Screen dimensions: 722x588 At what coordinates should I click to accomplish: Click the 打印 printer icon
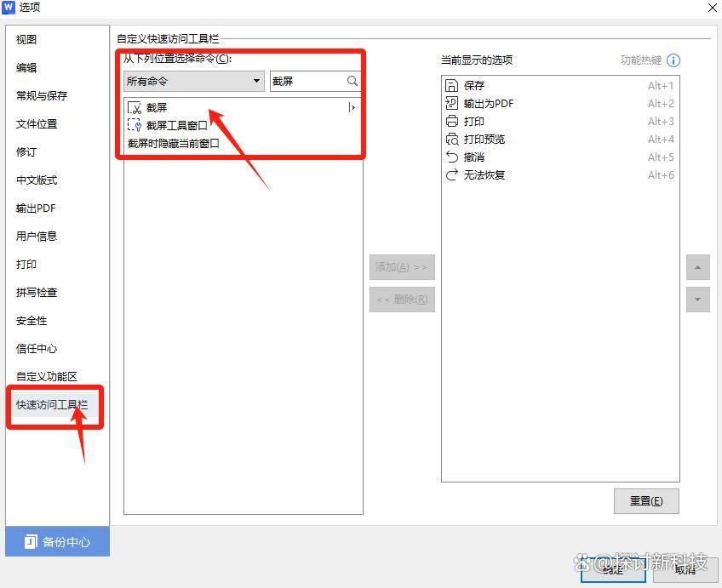(x=452, y=122)
